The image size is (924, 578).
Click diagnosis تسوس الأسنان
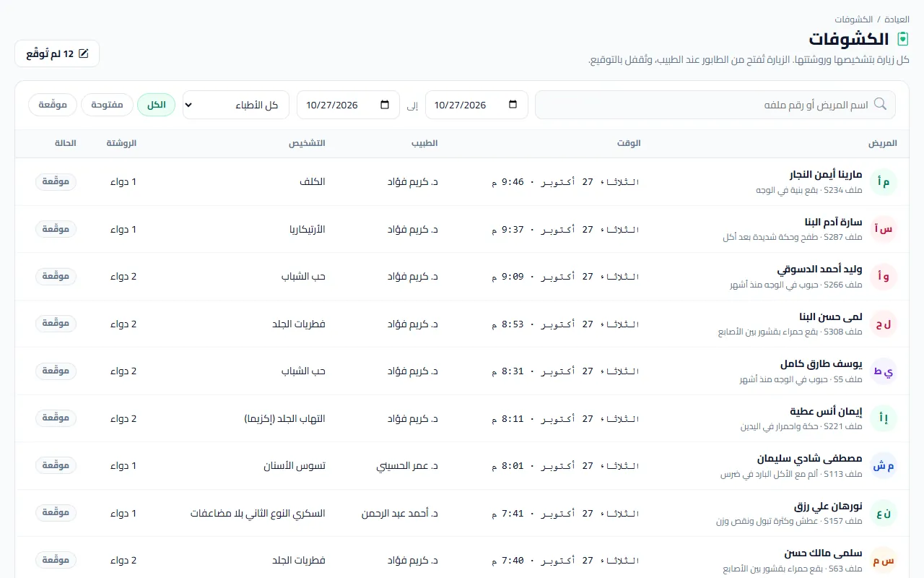[x=295, y=466]
